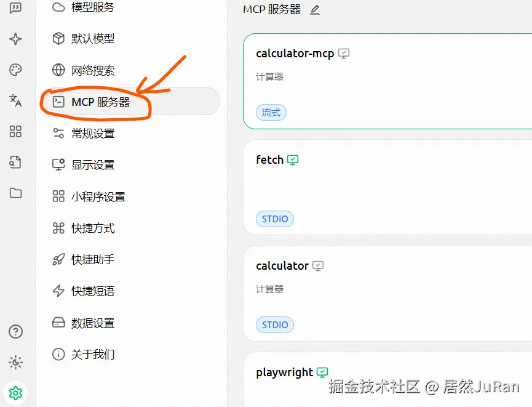Select the fetch server name
This screenshot has height=407, width=532.
pos(269,159)
